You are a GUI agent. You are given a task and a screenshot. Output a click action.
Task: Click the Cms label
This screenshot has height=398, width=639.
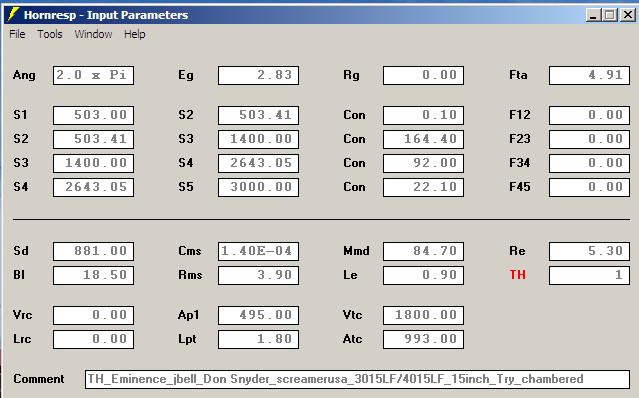pyautogui.click(x=190, y=251)
